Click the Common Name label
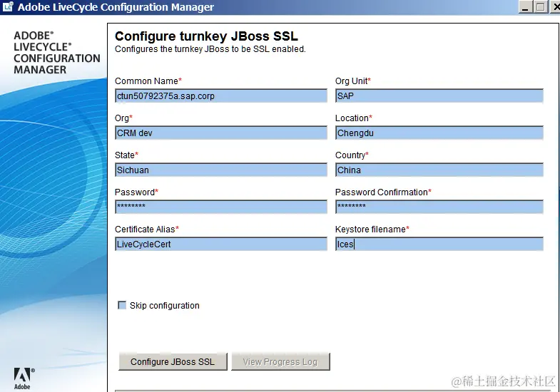Viewport: 560px width, 392px height. click(148, 81)
